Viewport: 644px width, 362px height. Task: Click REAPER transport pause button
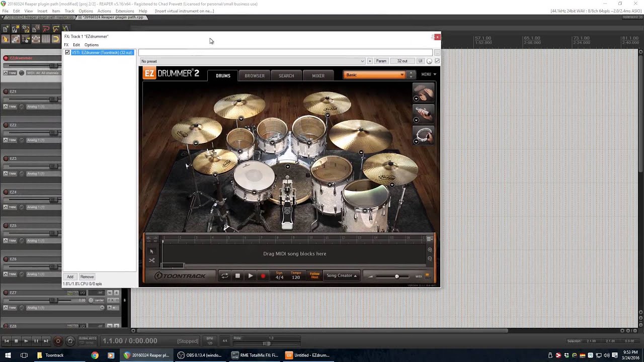(36, 341)
